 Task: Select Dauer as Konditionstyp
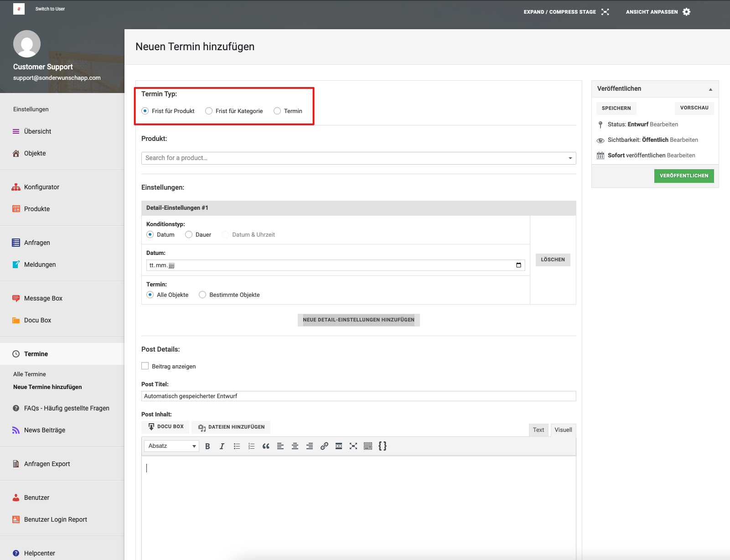[x=189, y=234]
